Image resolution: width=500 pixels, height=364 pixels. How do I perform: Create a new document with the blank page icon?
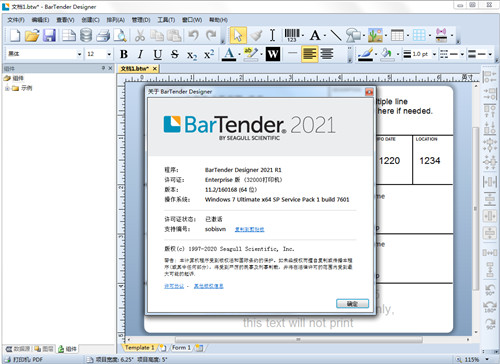pyautogui.click(x=15, y=35)
